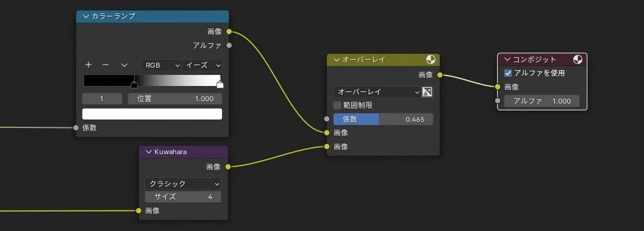644x231 pixels.
Task: Open the オーバーレイ blend type dropdown
Action: [377, 92]
